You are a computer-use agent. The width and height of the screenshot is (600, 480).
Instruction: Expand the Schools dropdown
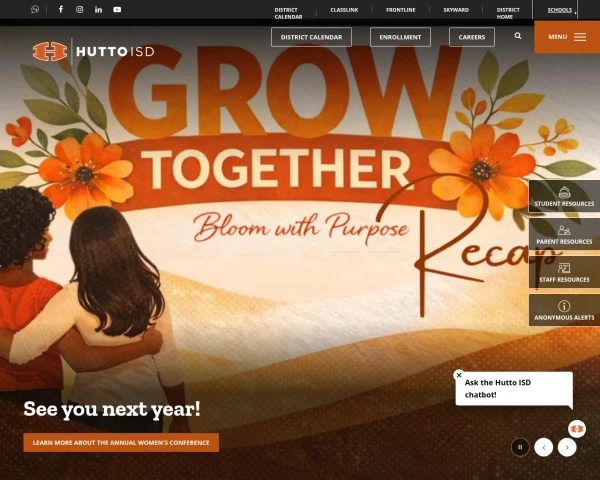[561, 10]
